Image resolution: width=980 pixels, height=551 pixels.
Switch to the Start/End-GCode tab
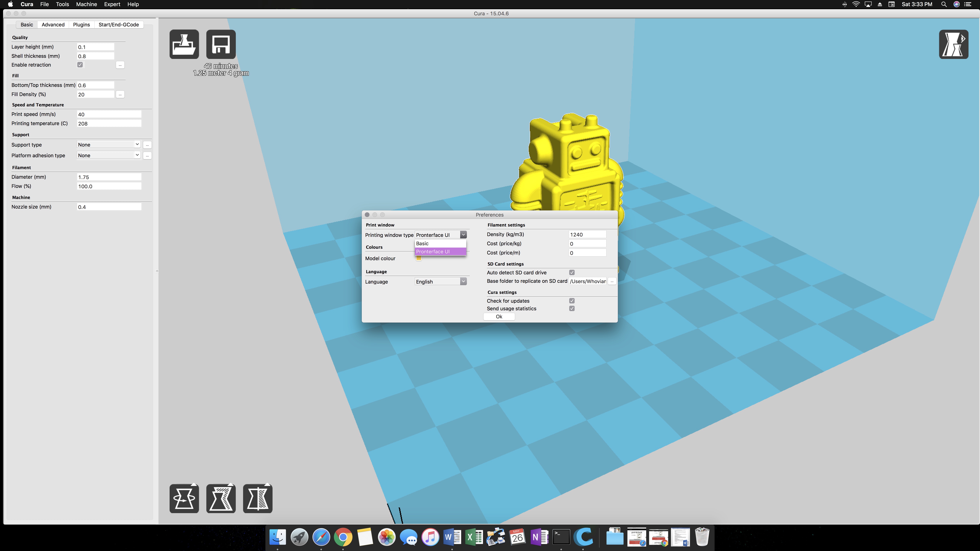pyautogui.click(x=119, y=24)
